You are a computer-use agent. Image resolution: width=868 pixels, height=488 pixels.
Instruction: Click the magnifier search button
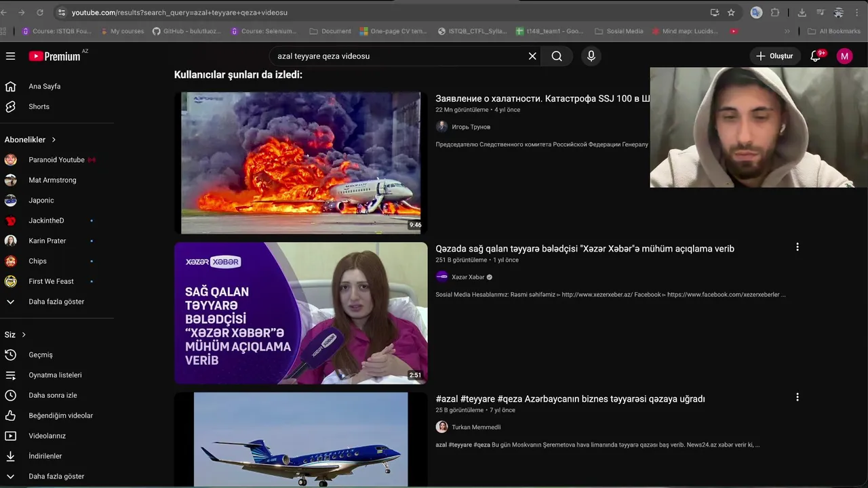tap(557, 56)
